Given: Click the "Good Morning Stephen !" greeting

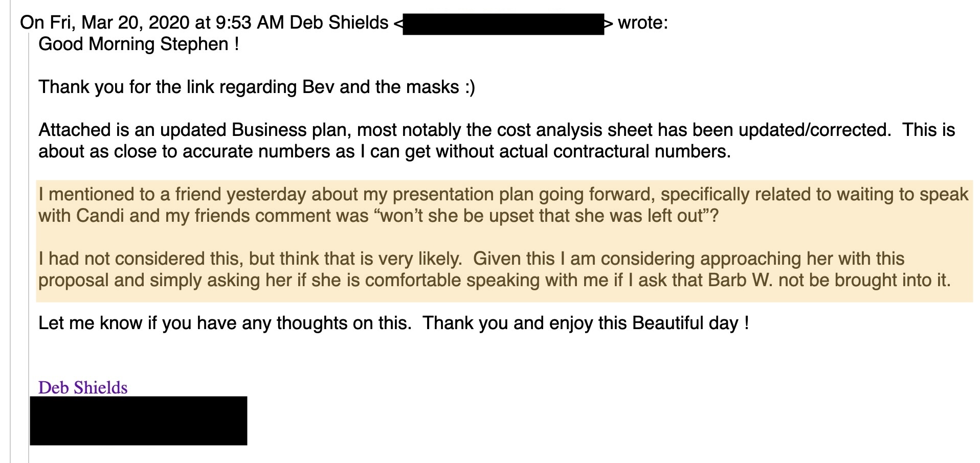Looking at the screenshot, I should pos(139,44).
